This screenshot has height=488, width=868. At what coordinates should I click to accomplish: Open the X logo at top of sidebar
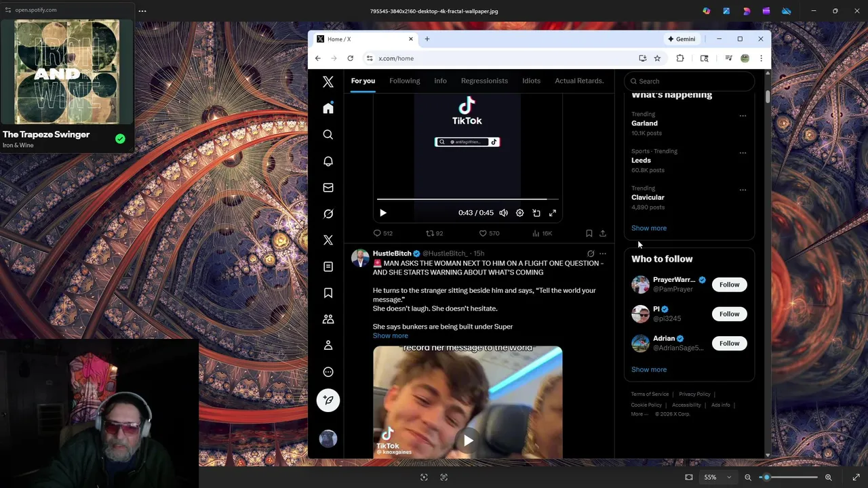pos(328,82)
